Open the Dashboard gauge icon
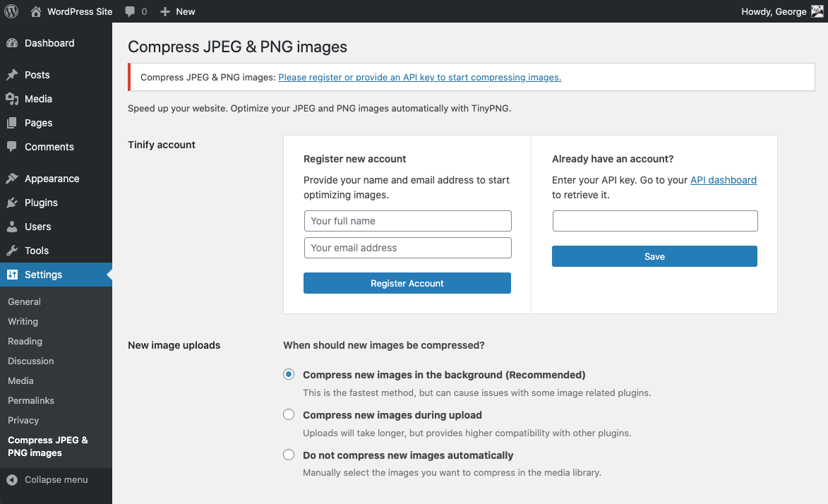The image size is (828, 504). 12,43
